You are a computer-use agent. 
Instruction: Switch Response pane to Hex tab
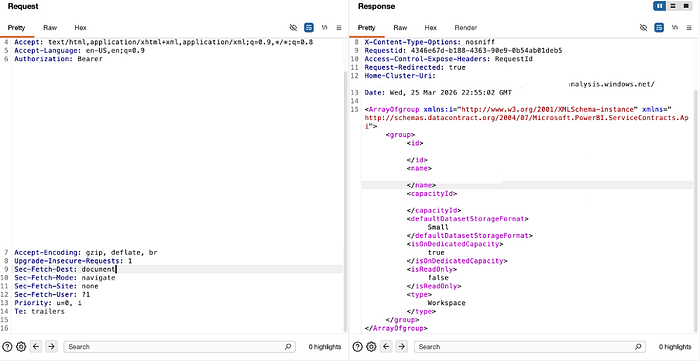click(x=430, y=28)
